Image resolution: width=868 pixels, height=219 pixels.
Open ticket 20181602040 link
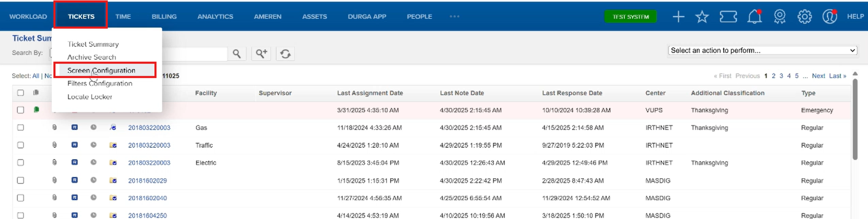pos(147,198)
